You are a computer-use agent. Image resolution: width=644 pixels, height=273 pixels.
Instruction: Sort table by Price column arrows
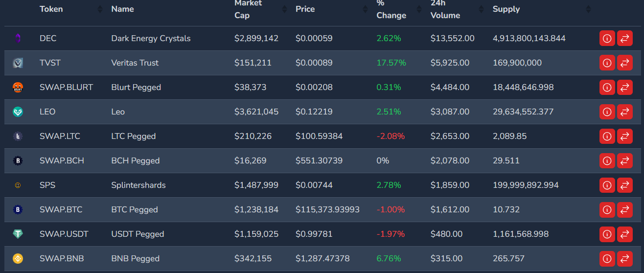(365, 9)
